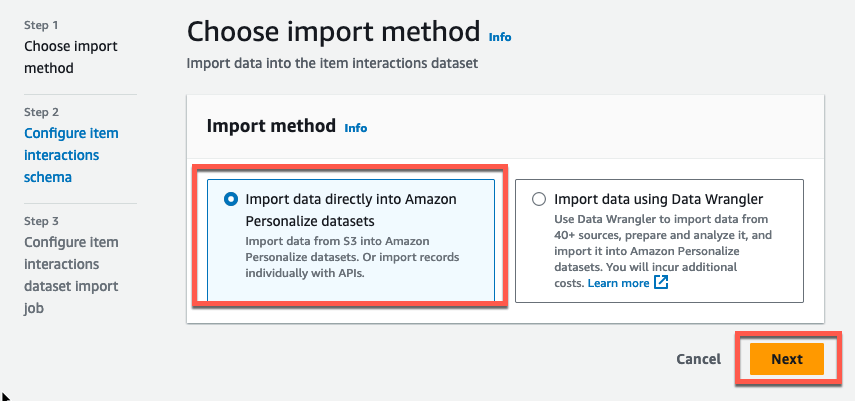This screenshot has width=855, height=401.
Task: Click Configure item interactions dataset import job step
Action: (x=71, y=276)
